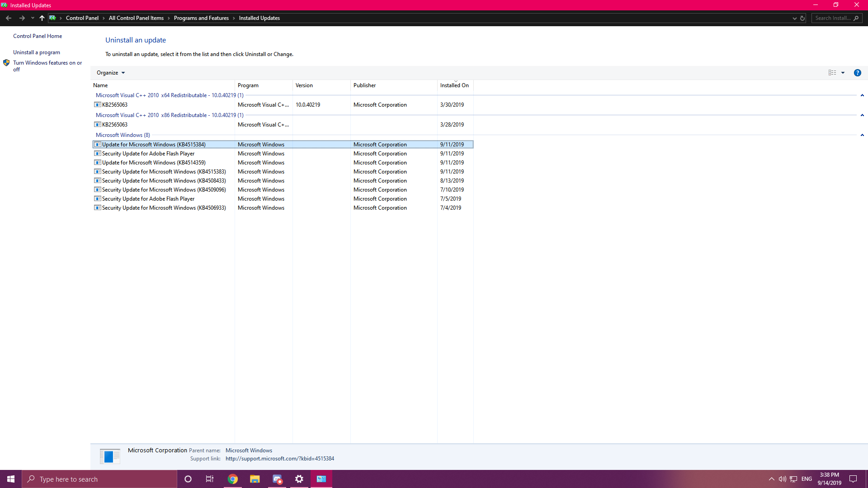
Task: Open Google Chrome from taskbar
Action: (233, 479)
